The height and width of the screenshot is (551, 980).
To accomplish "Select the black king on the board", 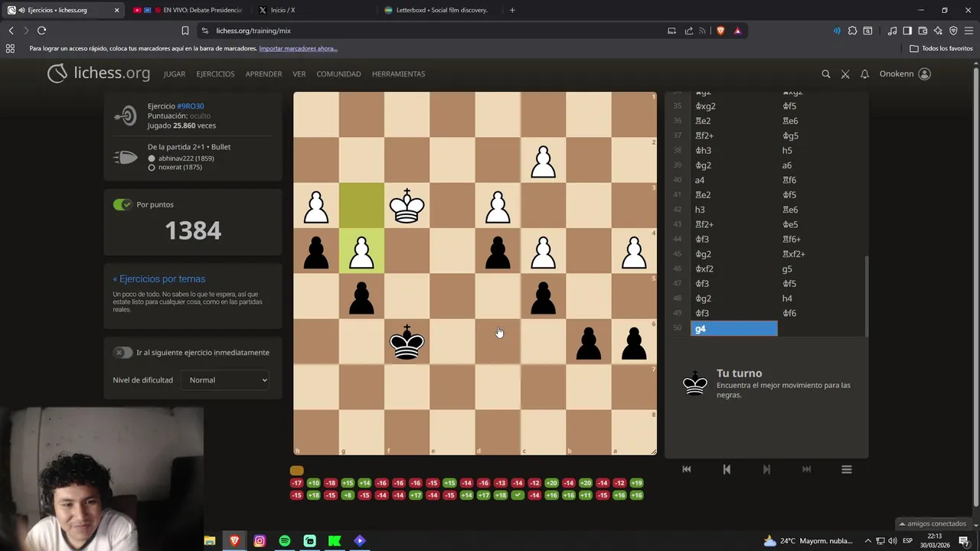I will coord(407,341).
